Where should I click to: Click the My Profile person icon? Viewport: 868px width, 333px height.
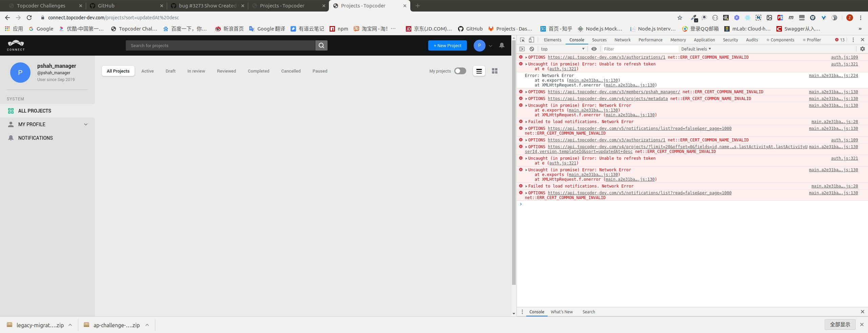click(x=11, y=124)
